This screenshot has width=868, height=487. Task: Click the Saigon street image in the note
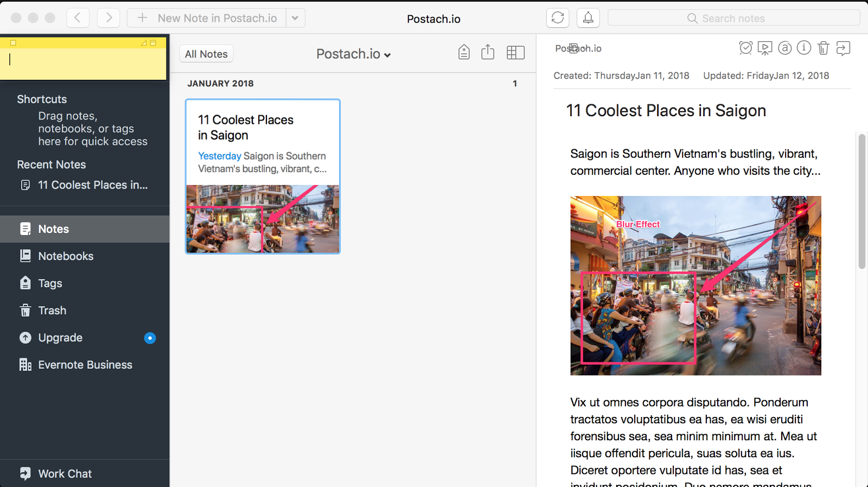pyautogui.click(x=695, y=286)
